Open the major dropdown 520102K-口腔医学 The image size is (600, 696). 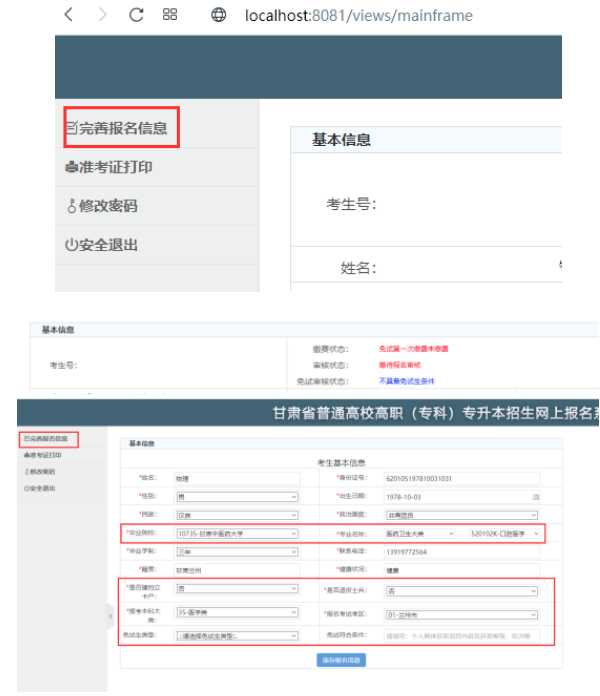point(505,534)
